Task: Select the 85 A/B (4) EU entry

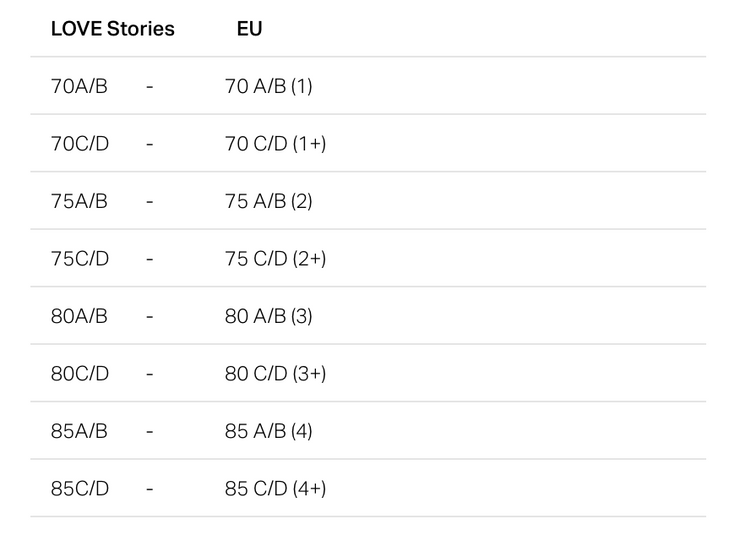Action: tap(269, 431)
